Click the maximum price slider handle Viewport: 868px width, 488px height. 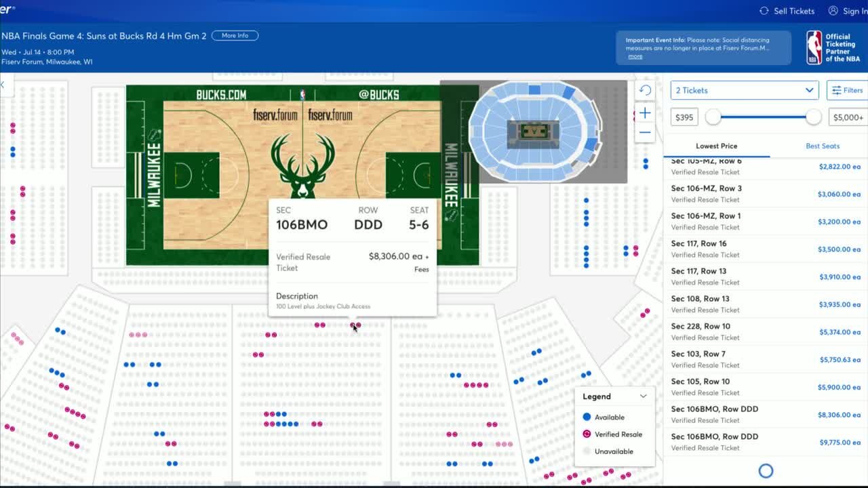[813, 117]
